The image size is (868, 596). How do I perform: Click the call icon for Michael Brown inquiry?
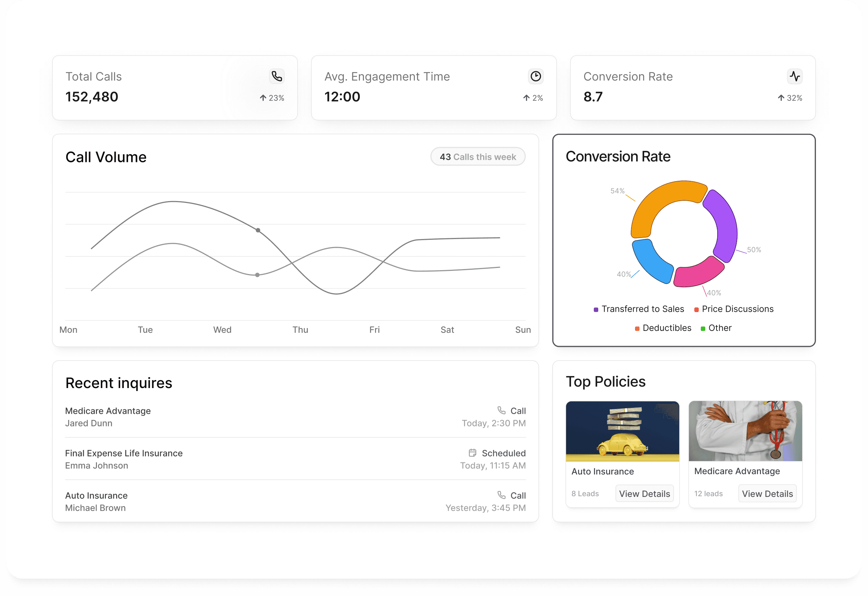pos(501,495)
